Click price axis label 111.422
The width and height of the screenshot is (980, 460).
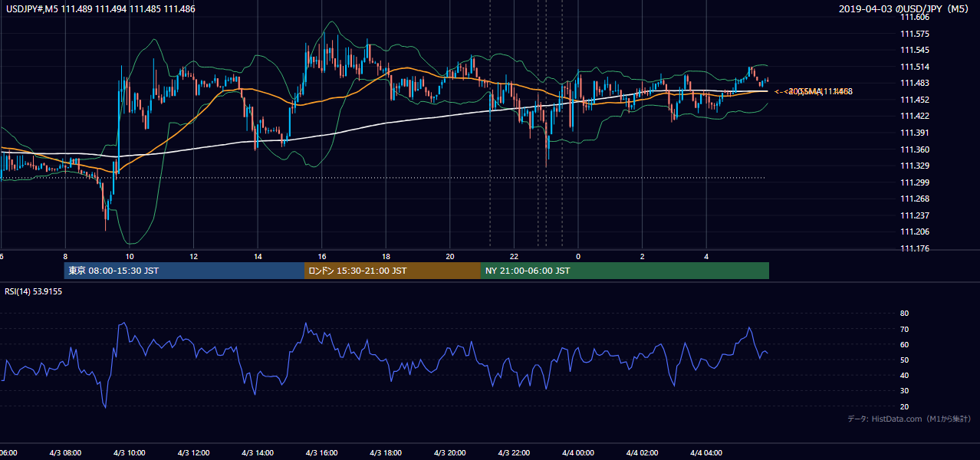tap(914, 116)
